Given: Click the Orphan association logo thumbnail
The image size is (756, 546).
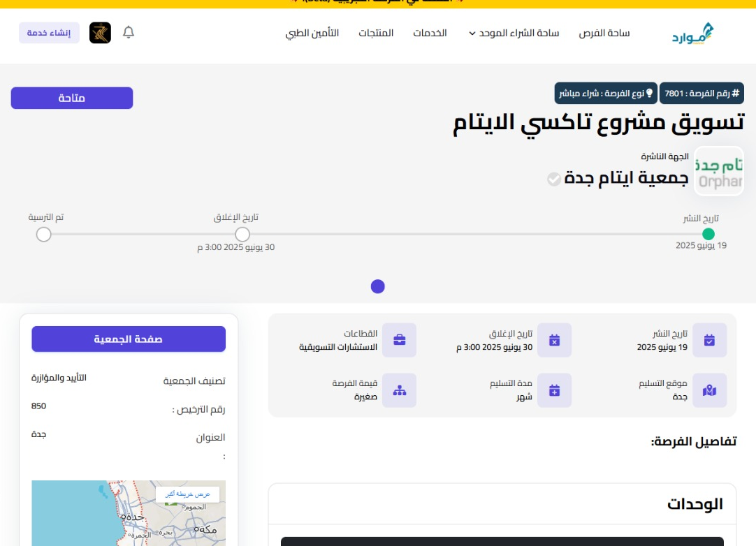Looking at the screenshot, I should click(x=718, y=171).
